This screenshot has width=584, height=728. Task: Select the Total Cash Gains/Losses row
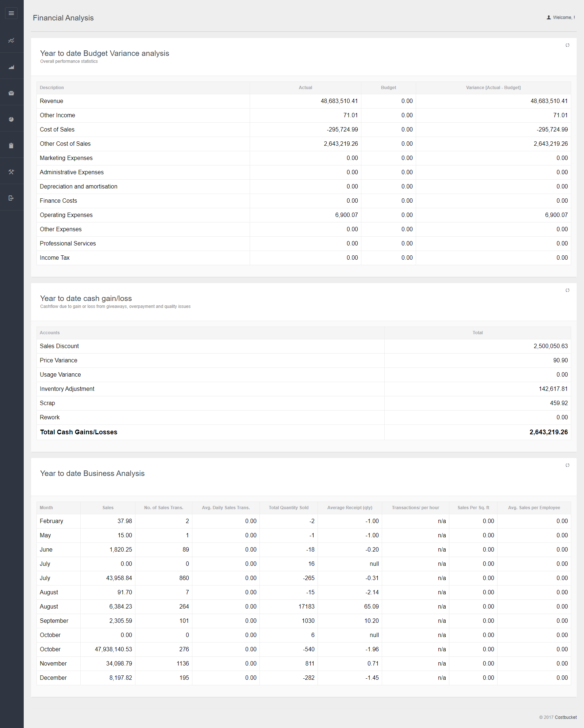(x=304, y=432)
